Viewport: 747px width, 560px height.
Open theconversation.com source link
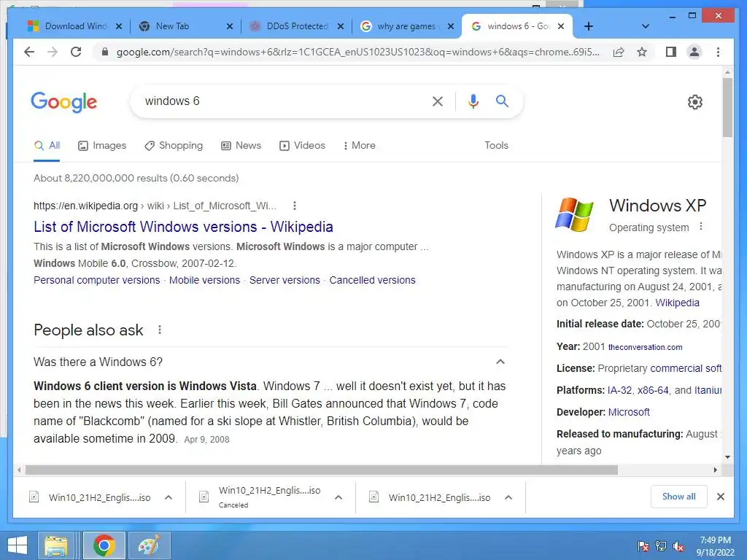(645, 347)
